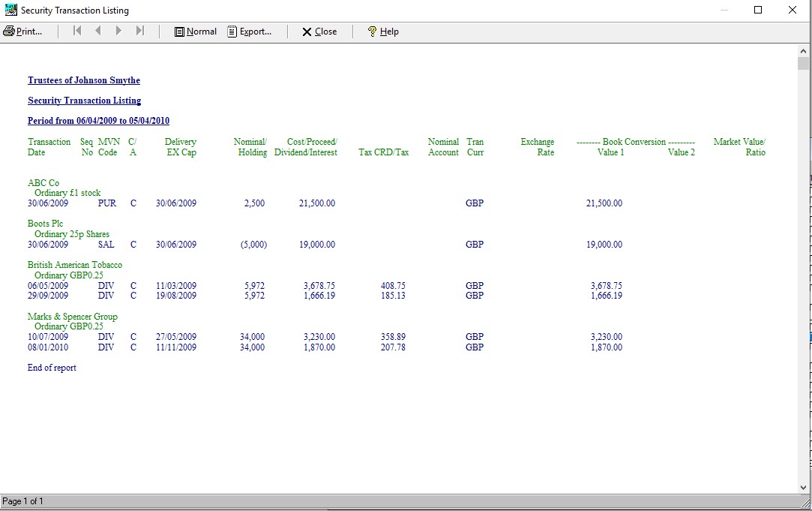Click the vertical scrollbar thumb
The width and height of the screenshot is (812, 511).
tap(803, 63)
